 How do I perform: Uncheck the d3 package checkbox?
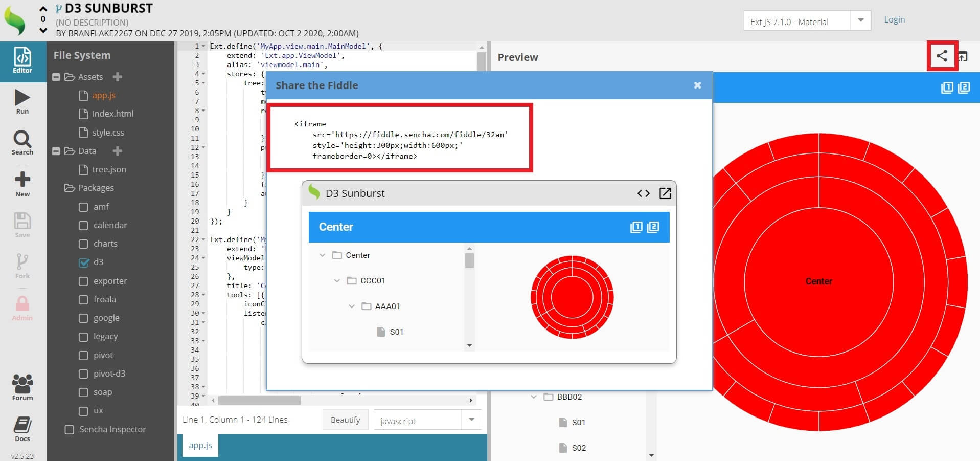[x=84, y=262]
